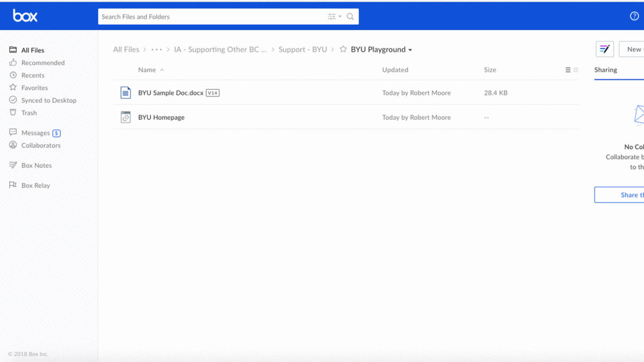Screen dimensions: 644x362
Task: Click the Messages speech bubble icon
Action: click(13, 132)
